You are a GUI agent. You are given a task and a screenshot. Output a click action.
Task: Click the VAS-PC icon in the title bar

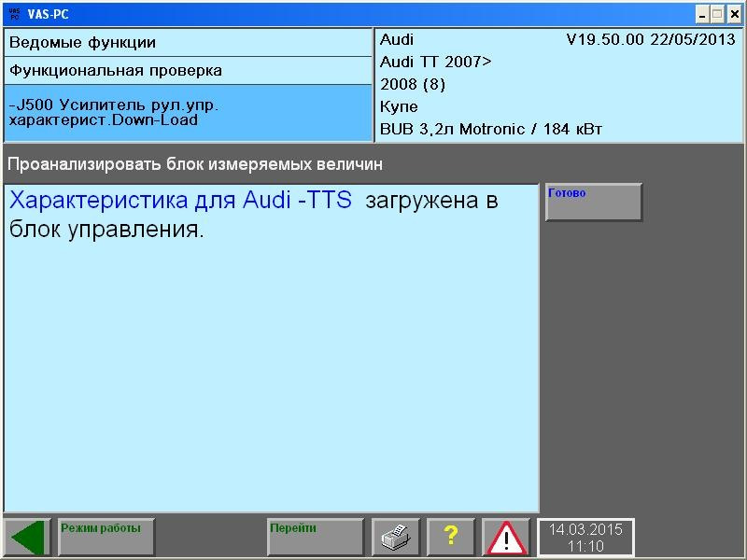coord(13,14)
